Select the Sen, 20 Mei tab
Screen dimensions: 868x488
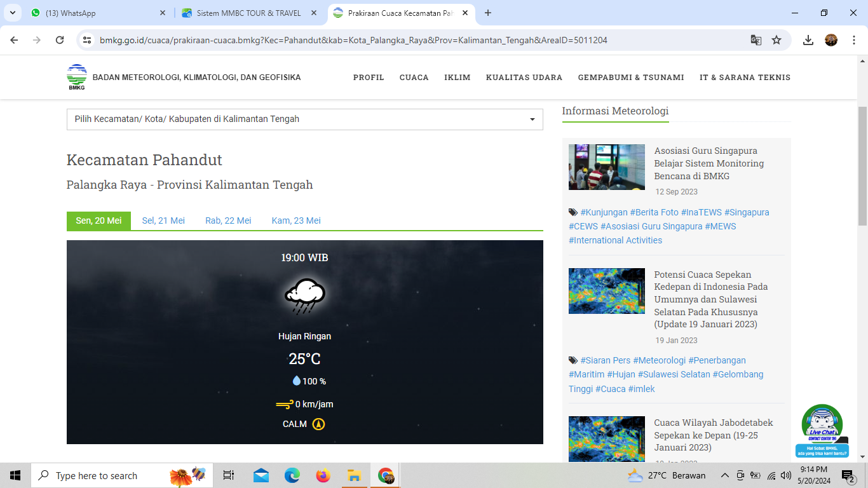click(98, 220)
